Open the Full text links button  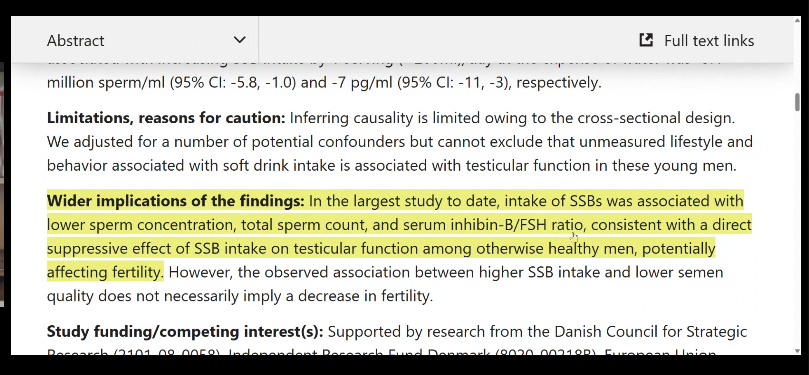click(x=697, y=40)
